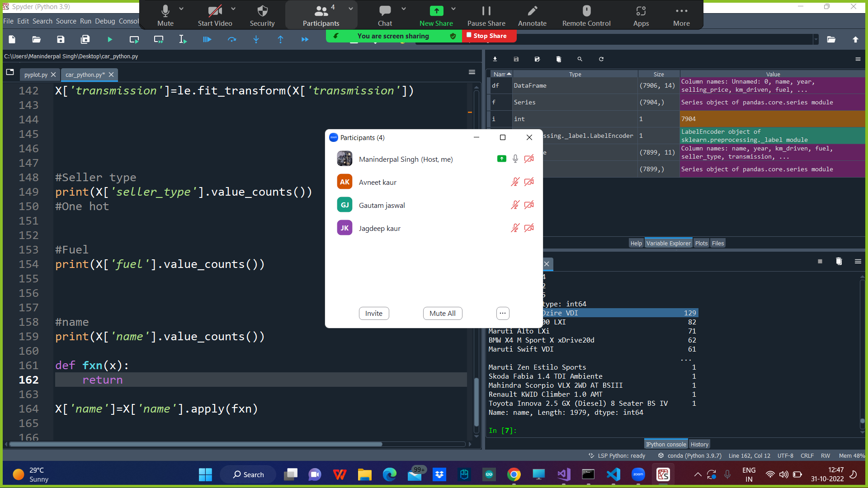Switch to the pyplot.py editor tab
Viewport: 868px width, 488px height.
coord(36,75)
